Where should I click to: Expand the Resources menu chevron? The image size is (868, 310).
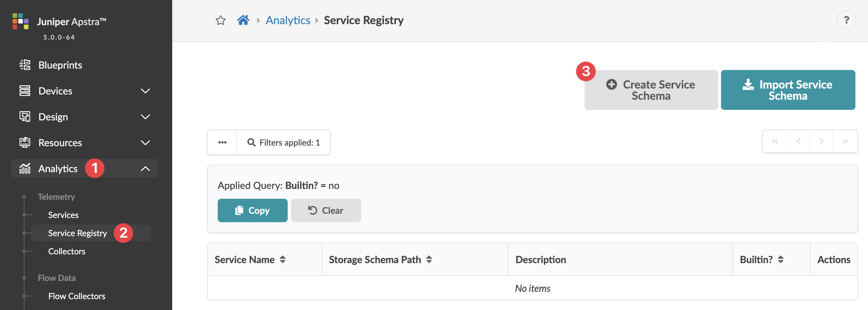pos(145,143)
